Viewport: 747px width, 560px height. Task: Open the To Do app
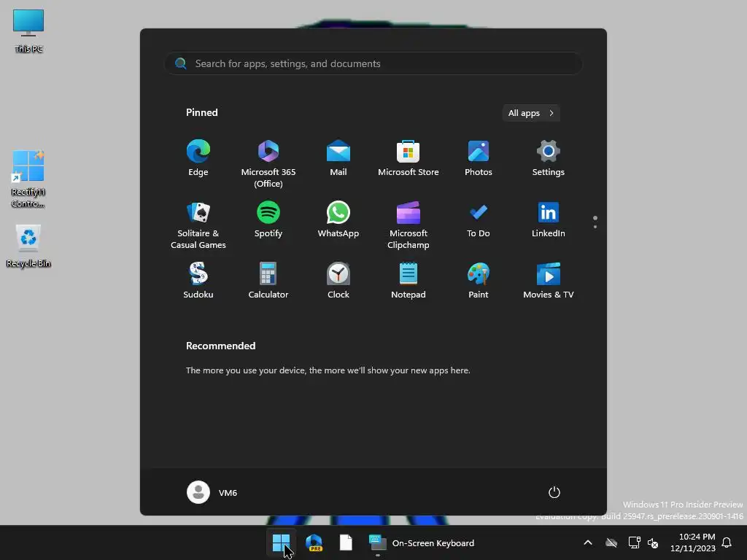coord(479,220)
